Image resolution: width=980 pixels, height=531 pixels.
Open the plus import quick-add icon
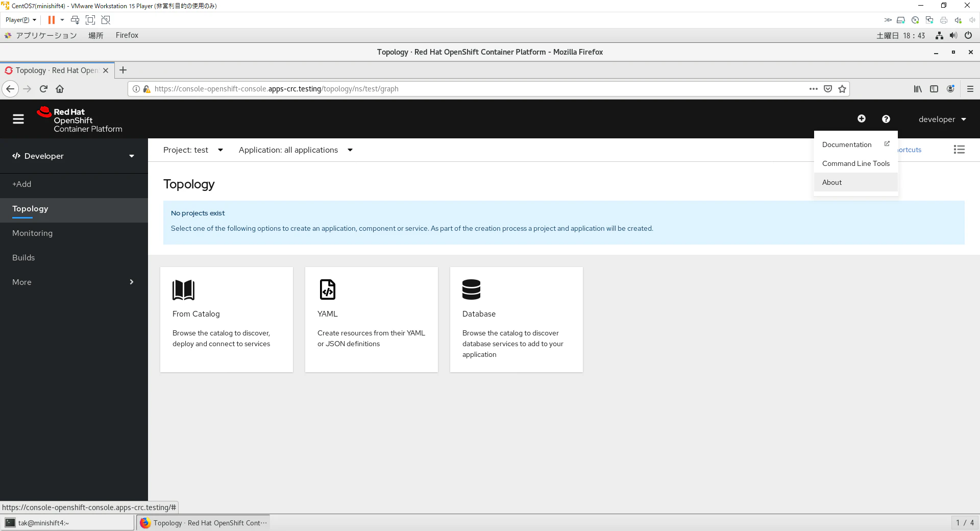pos(862,119)
